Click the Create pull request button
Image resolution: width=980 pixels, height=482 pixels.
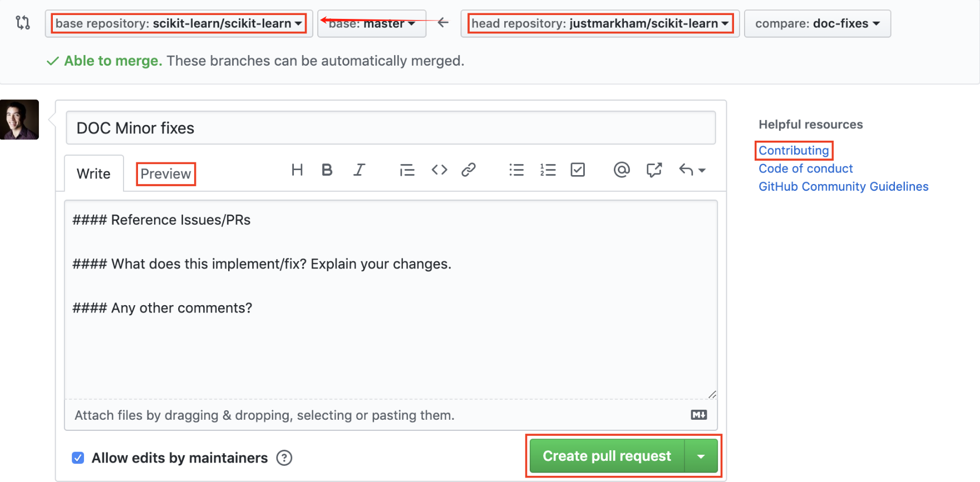click(x=607, y=456)
